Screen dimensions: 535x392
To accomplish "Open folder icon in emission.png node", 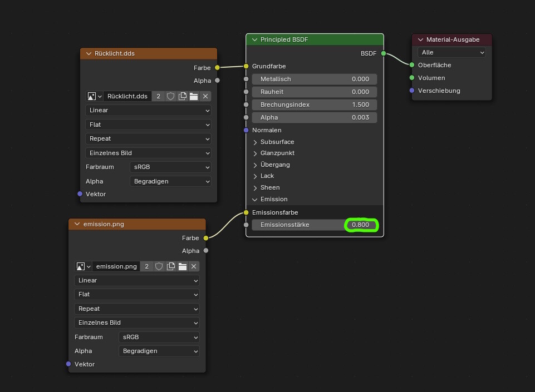I will [x=182, y=266].
